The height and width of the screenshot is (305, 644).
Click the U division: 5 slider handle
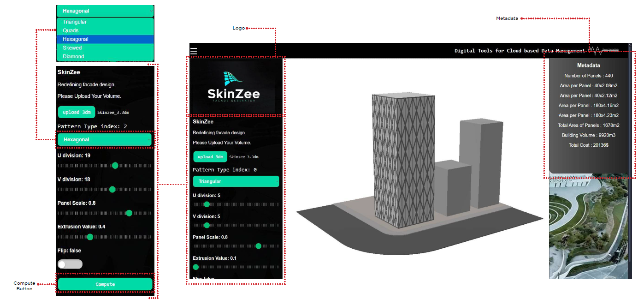tap(207, 204)
